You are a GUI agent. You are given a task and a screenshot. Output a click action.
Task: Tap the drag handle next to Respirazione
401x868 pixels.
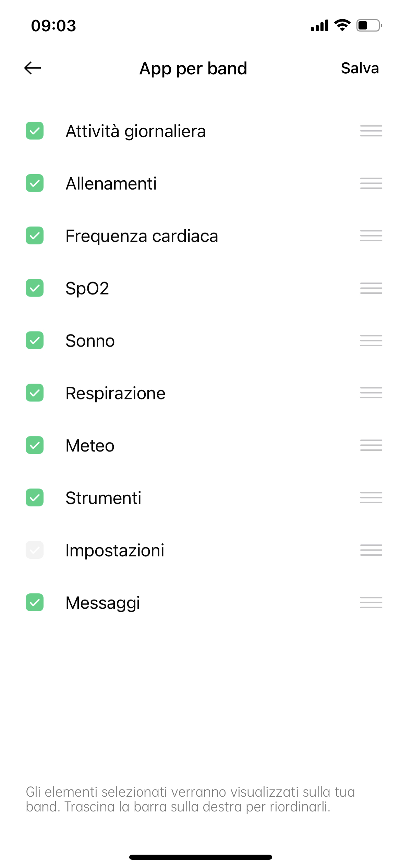click(371, 393)
